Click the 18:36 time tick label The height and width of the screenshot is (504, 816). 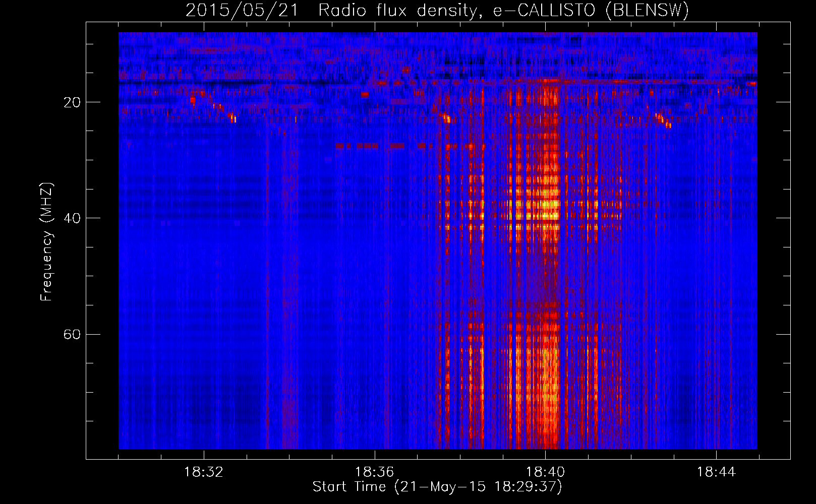374,472
